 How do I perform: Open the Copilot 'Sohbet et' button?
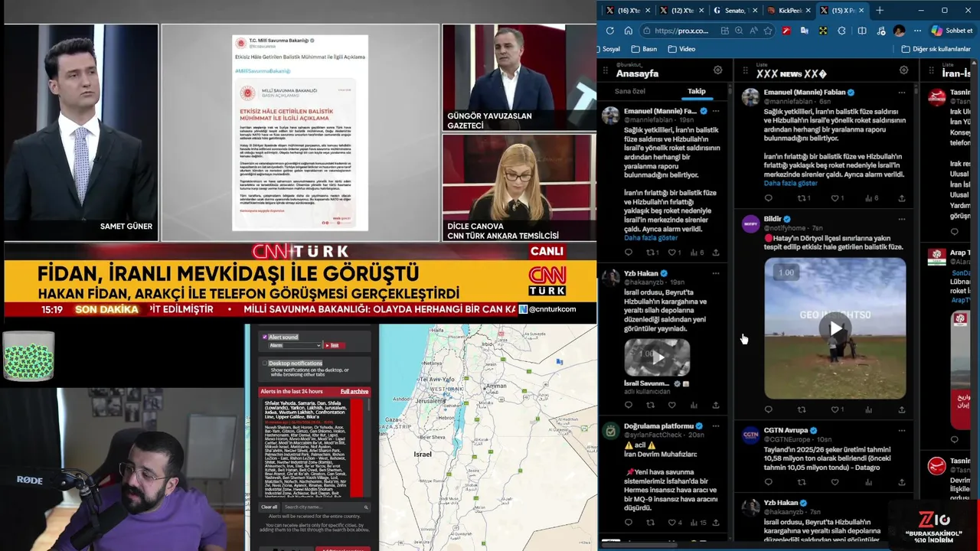952,31
